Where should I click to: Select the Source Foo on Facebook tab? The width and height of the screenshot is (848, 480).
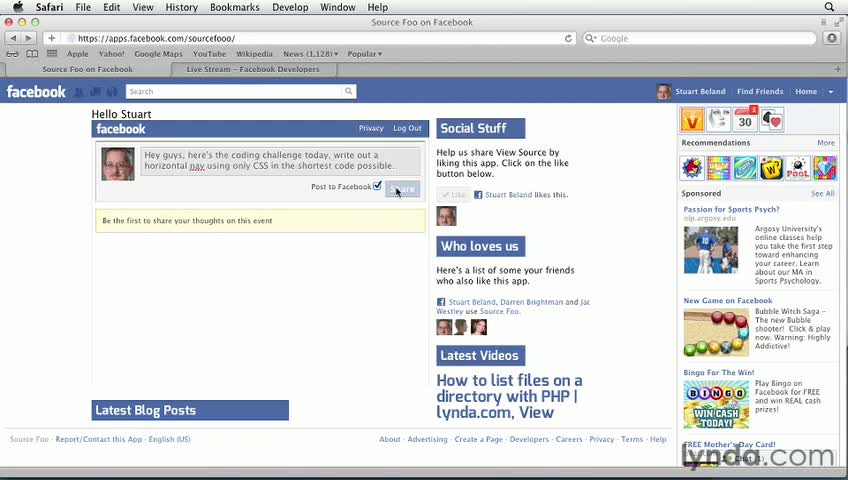(x=88, y=69)
